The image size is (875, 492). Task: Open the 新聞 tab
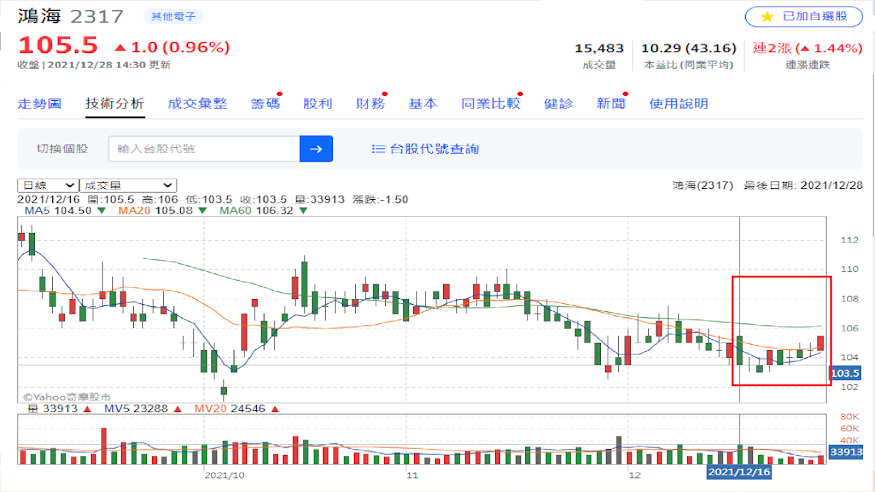[611, 104]
